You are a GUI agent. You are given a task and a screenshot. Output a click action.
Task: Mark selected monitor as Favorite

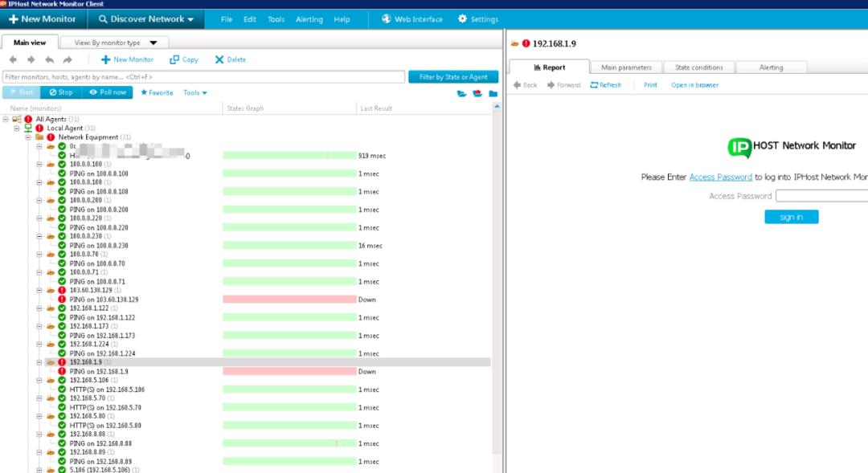157,92
